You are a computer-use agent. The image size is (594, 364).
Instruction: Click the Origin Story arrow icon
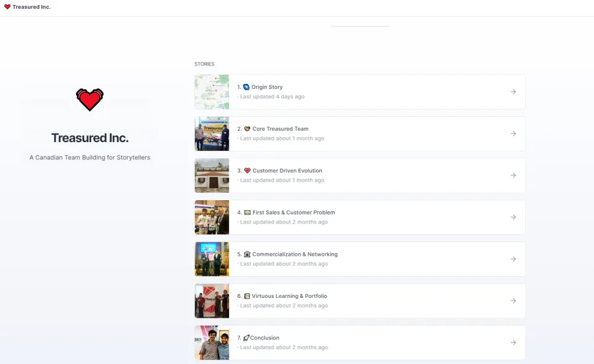513,92
